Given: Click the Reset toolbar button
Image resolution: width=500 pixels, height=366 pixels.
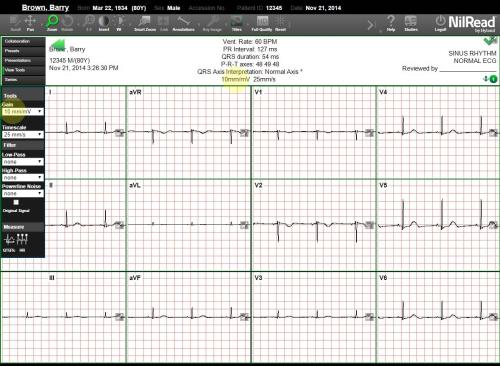Looking at the screenshot, I should (280, 23).
